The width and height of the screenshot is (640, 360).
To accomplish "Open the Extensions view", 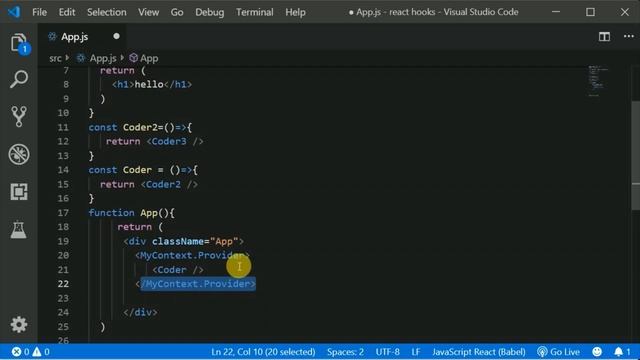I will click(19, 191).
